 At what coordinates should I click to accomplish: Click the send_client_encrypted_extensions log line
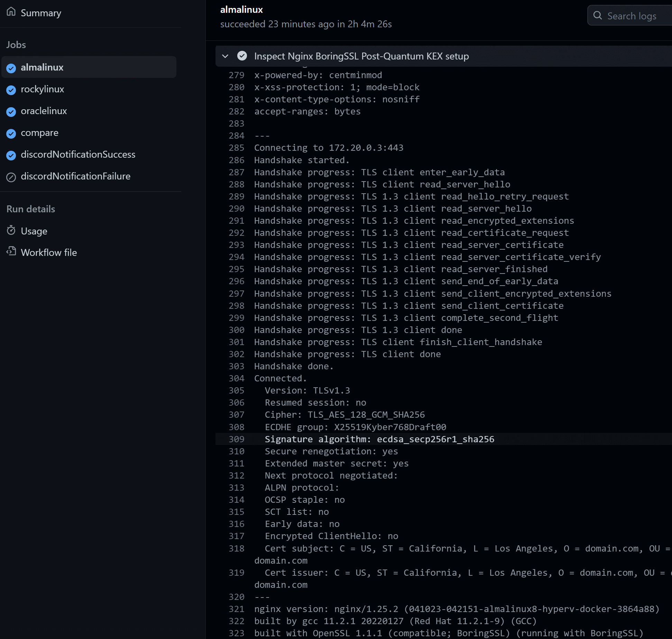point(433,294)
